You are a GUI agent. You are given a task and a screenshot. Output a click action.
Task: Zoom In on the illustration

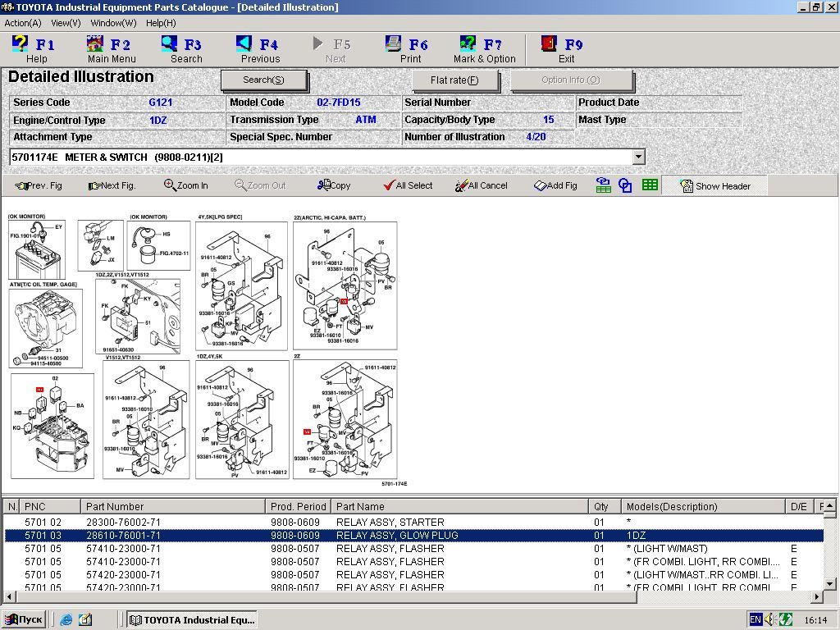click(x=186, y=185)
